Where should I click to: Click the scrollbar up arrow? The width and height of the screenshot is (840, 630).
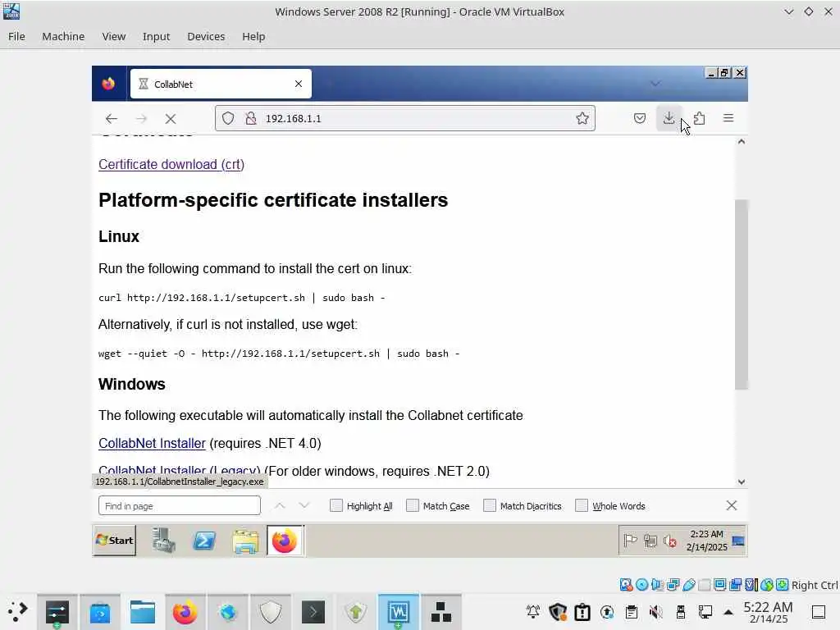pos(742,141)
